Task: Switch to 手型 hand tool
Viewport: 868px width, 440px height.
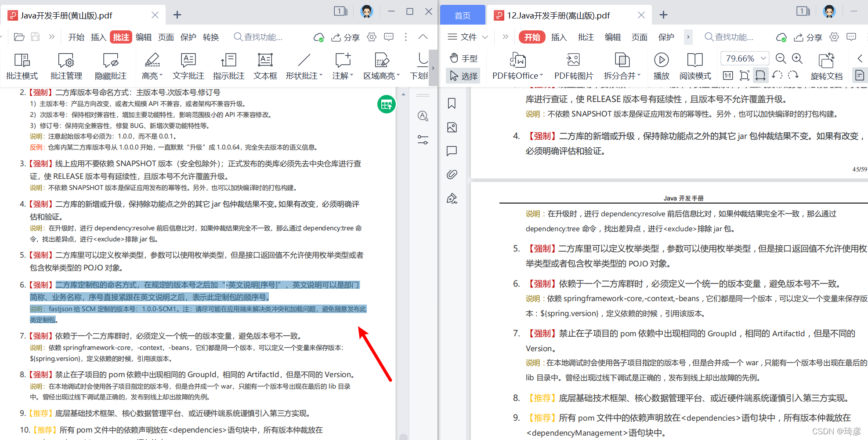Action: point(464,58)
